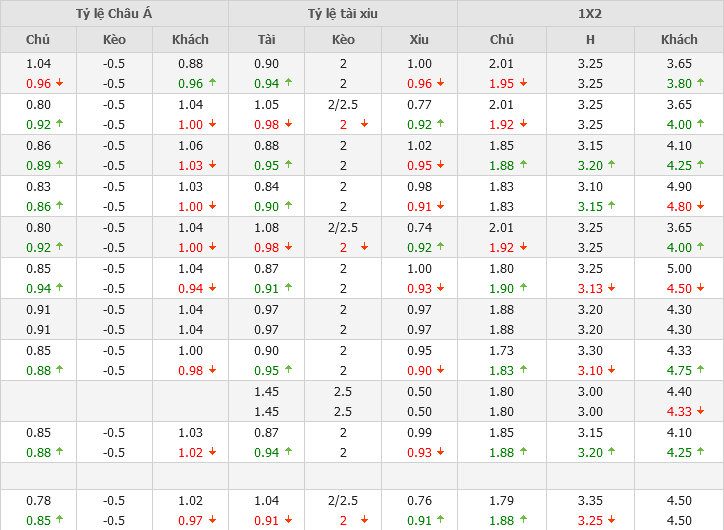Click the Xiu column header
The height and width of the screenshot is (530, 724).
point(419,40)
